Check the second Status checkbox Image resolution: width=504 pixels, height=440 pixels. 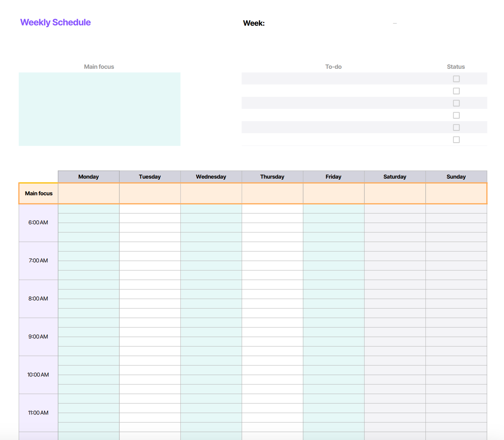tap(456, 91)
